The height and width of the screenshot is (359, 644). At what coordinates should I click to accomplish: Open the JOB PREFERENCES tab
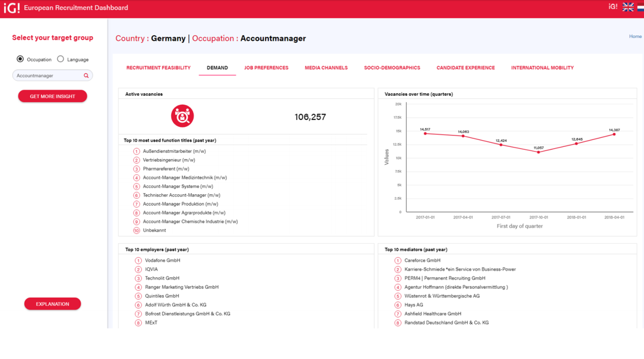pyautogui.click(x=266, y=67)
